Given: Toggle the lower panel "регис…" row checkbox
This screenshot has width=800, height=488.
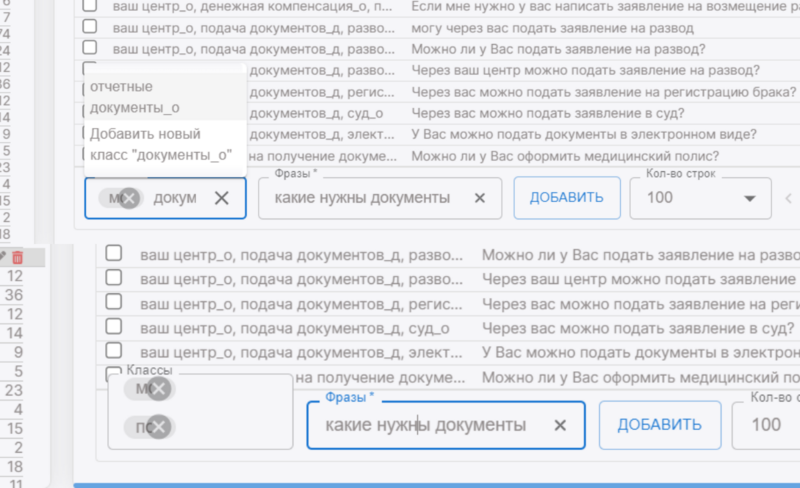Looking at the screenshot, I should 114,302.
